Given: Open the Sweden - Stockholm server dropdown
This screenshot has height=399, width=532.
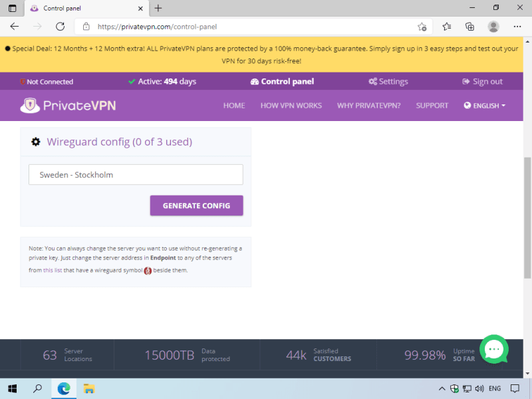Looking at the screenshot, I should [136, 175].
